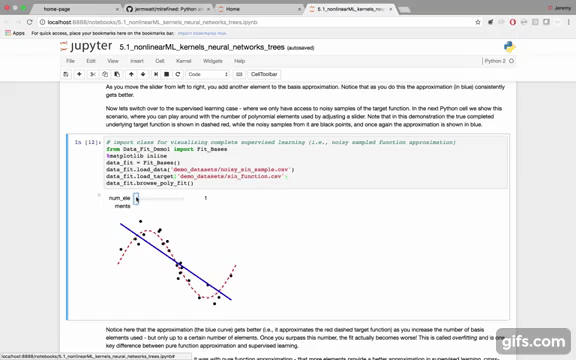Click the polynomial fit plot output

pyautogui.click(x=176, y=263)
